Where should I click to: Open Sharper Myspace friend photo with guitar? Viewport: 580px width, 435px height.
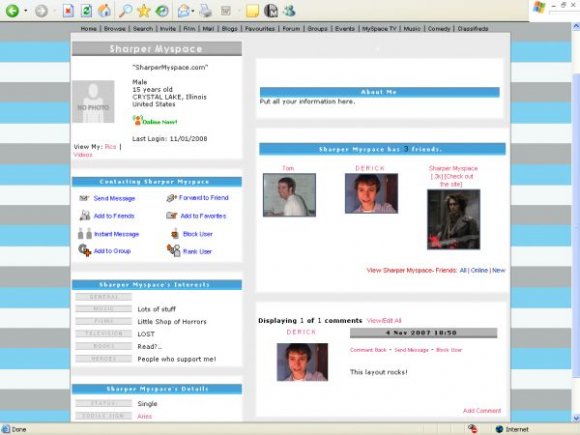click(453, 219)
